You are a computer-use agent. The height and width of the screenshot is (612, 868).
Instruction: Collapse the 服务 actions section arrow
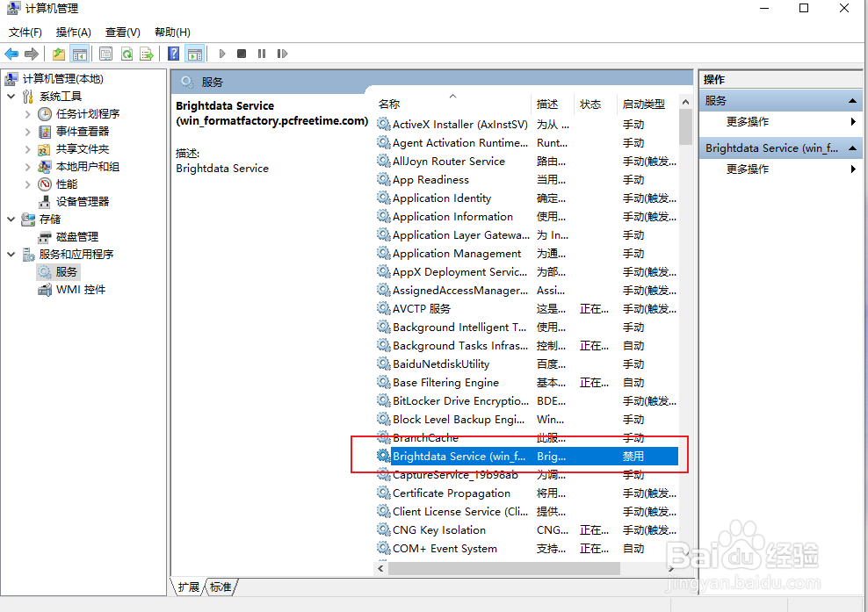coord(852,101)
